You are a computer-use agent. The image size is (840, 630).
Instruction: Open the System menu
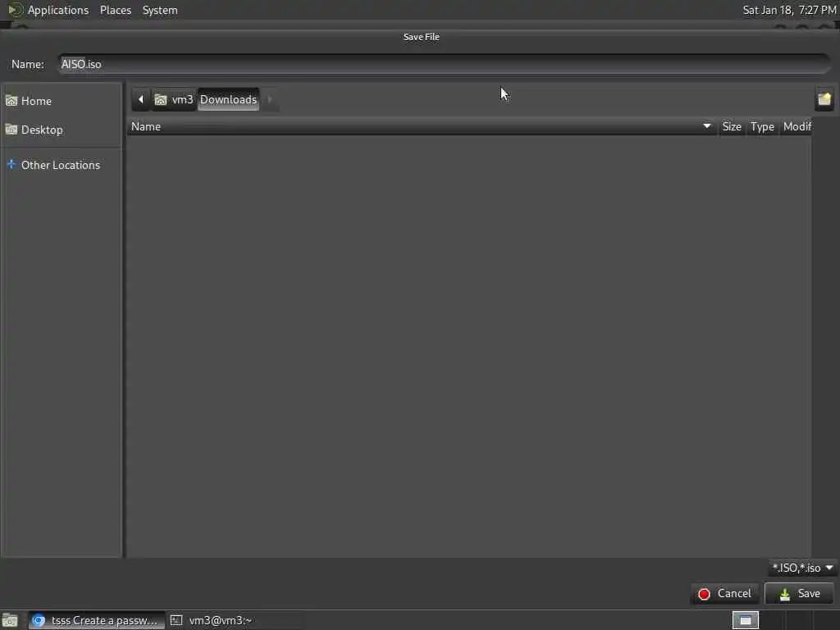[160, 10]
